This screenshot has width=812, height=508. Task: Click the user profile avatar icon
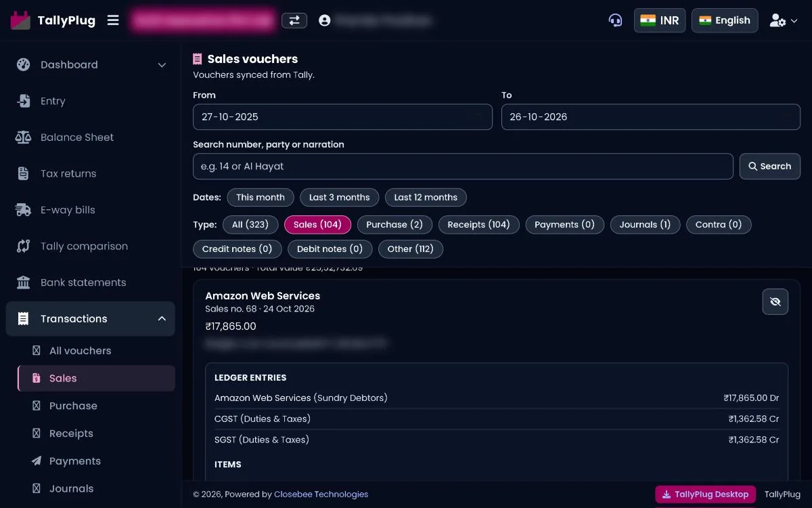click(325, 20)
